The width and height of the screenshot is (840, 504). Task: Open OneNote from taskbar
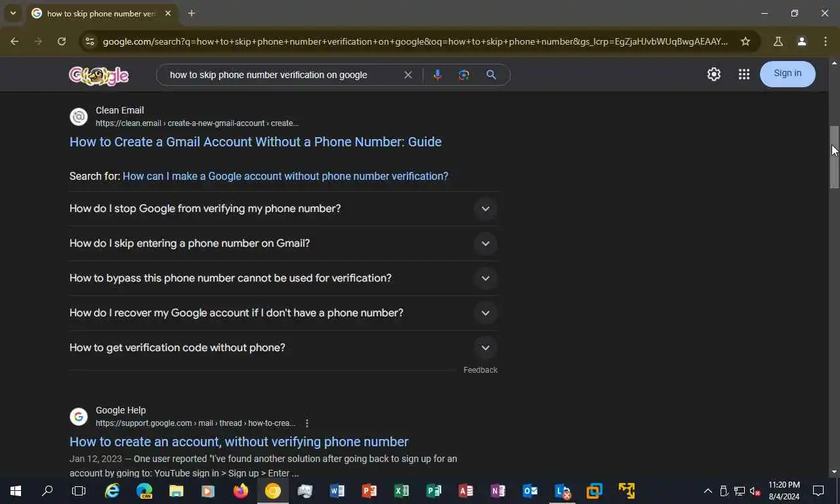pyautogui.click(x=498, y=491)
